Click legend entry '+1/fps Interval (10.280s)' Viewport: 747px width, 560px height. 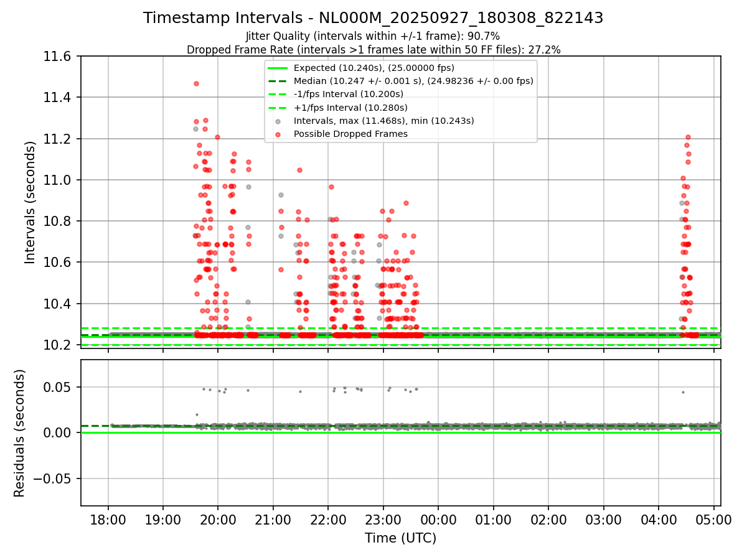(350, 107)
